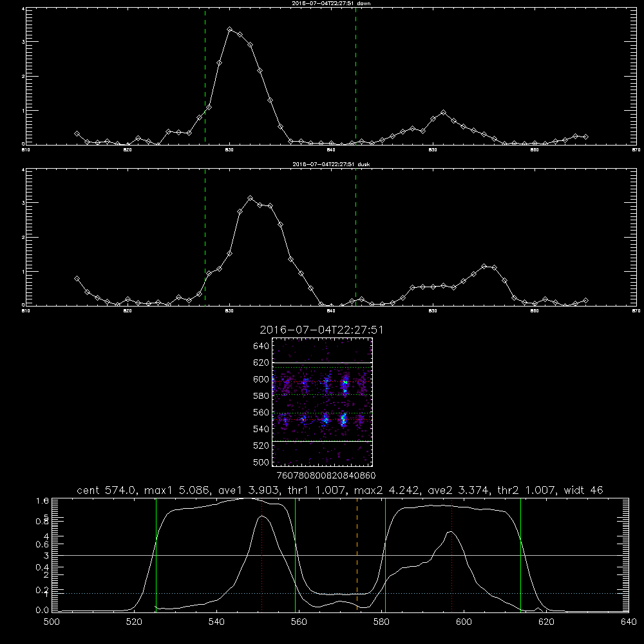Click the orange dashed center line in bottom plot

click(x=357, y=554)
